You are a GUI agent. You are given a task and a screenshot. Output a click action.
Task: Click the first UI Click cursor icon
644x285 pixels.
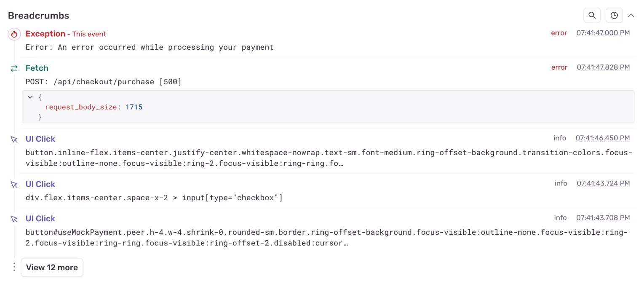click(x=14, y=139)
